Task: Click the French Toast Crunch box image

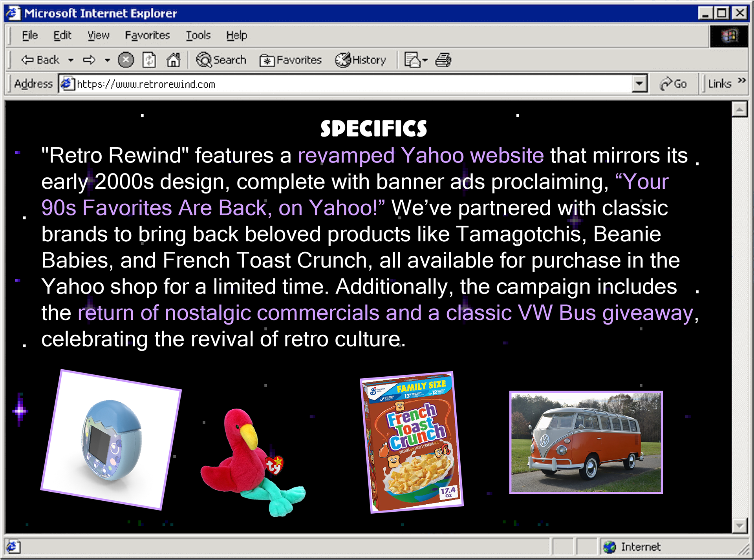Action: point(412,442)
